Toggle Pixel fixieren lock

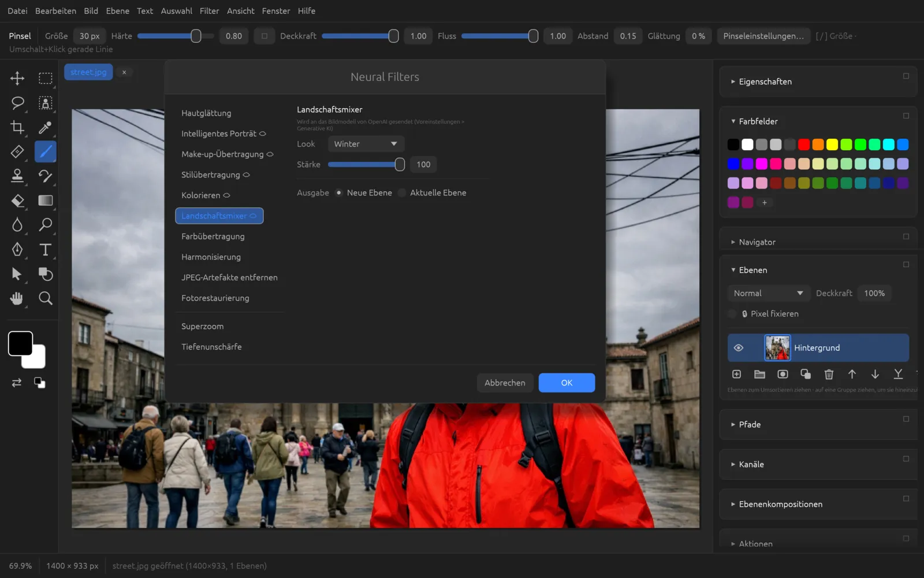pos(732,314)
